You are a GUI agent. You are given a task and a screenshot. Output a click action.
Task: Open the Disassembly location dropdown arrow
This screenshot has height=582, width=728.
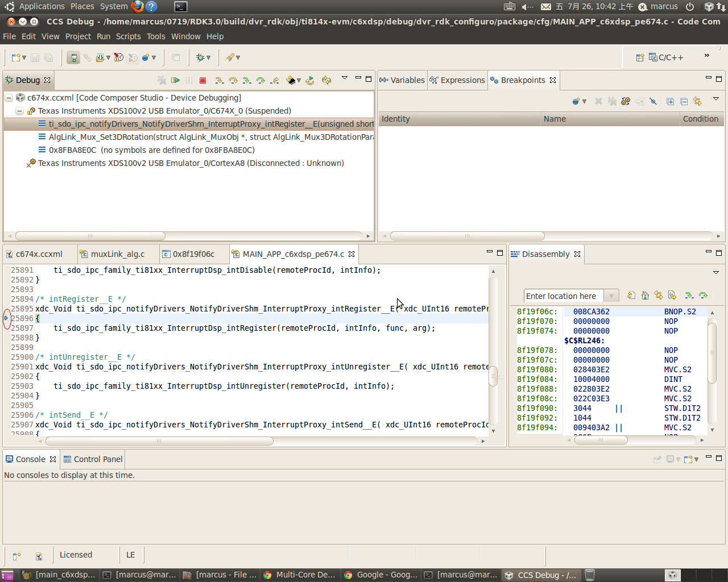pos(611,296)
